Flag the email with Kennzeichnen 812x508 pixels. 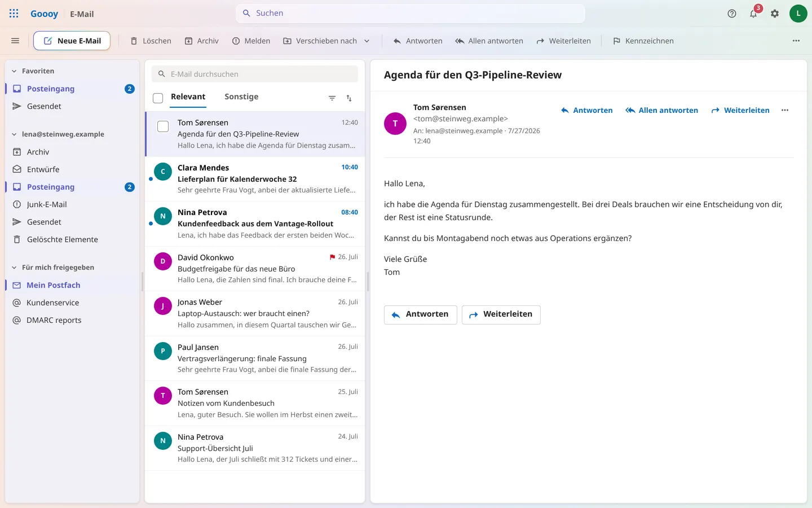pos(643,41)
